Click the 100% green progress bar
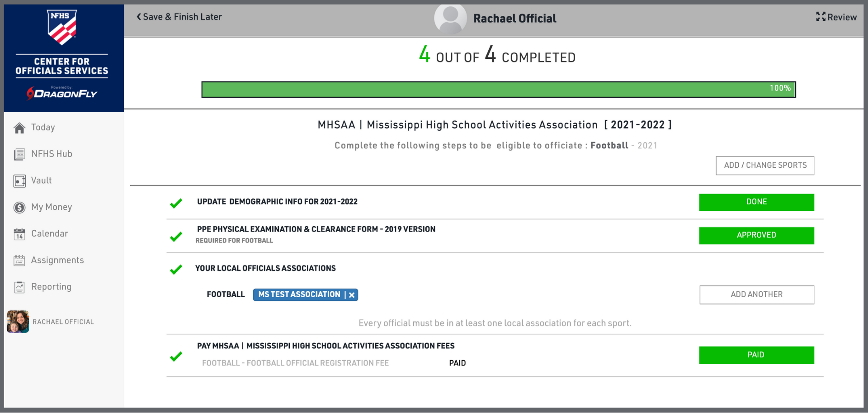 [x=498, y=90]
